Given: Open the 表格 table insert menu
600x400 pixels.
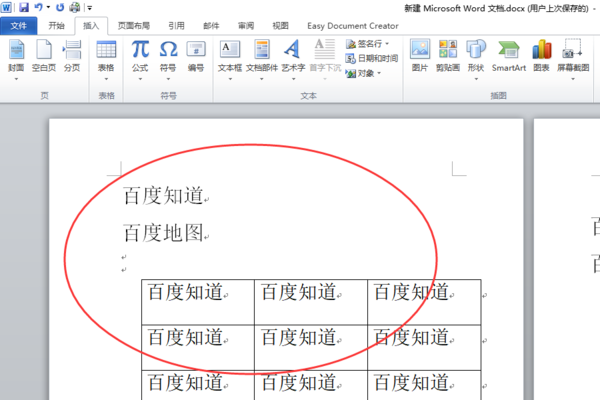Looking at the screenshot, I should click(x=106, y=59).
